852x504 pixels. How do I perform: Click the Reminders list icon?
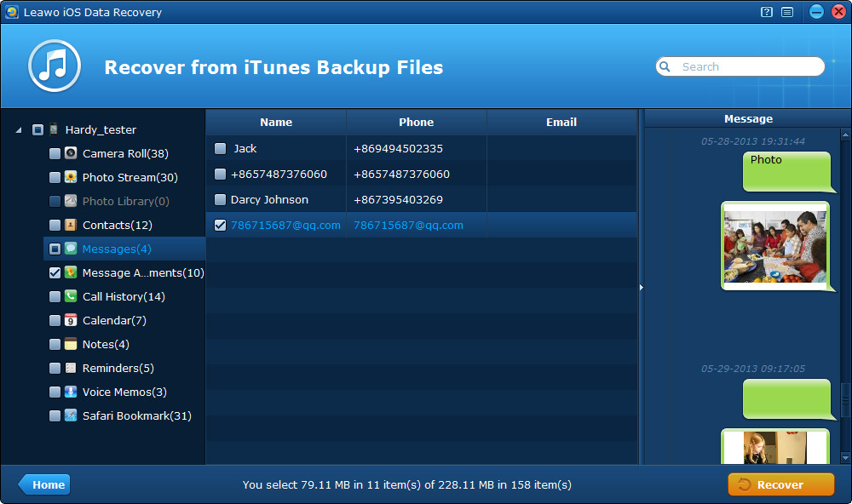point(71,369)
